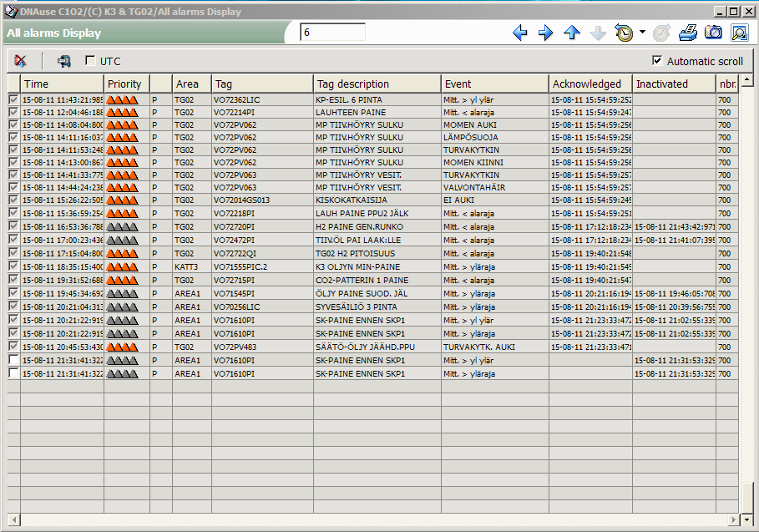
Task: Toggle checkbox of LAUHTEEN PAINE row
Action: [13, 112]
